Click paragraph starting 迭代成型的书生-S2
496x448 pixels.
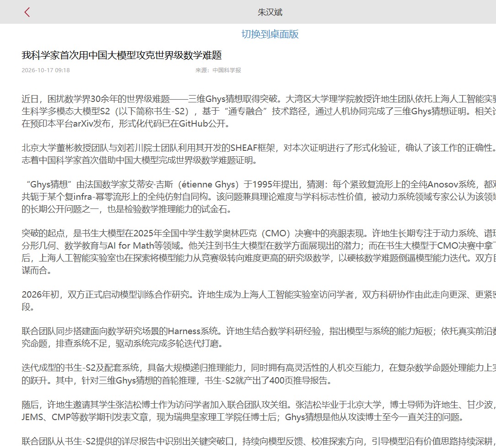(259, 374)
